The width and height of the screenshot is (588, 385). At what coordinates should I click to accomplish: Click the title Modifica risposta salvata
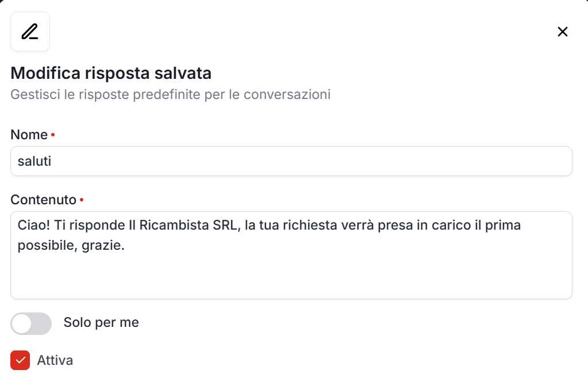(110, 73)
